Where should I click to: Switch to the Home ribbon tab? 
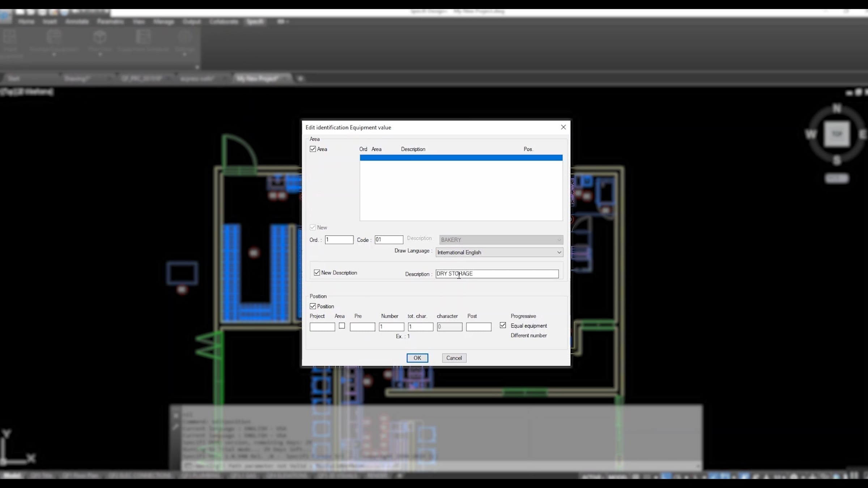26,22
